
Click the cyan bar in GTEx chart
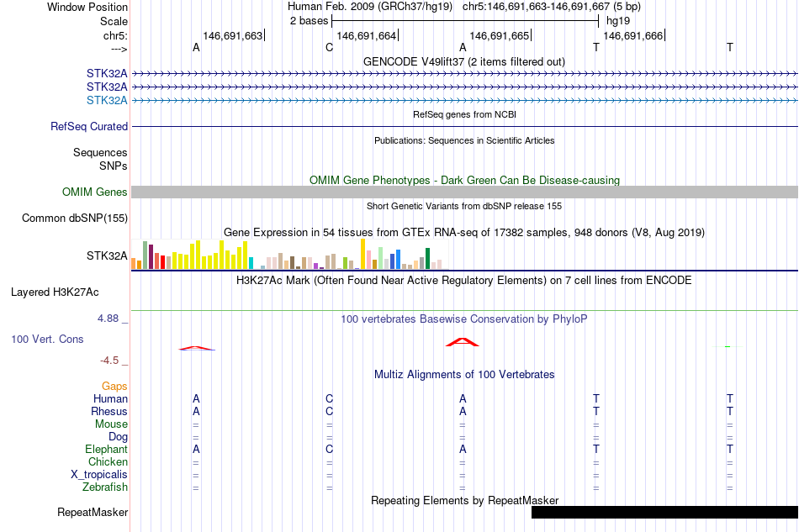(251, 263)
